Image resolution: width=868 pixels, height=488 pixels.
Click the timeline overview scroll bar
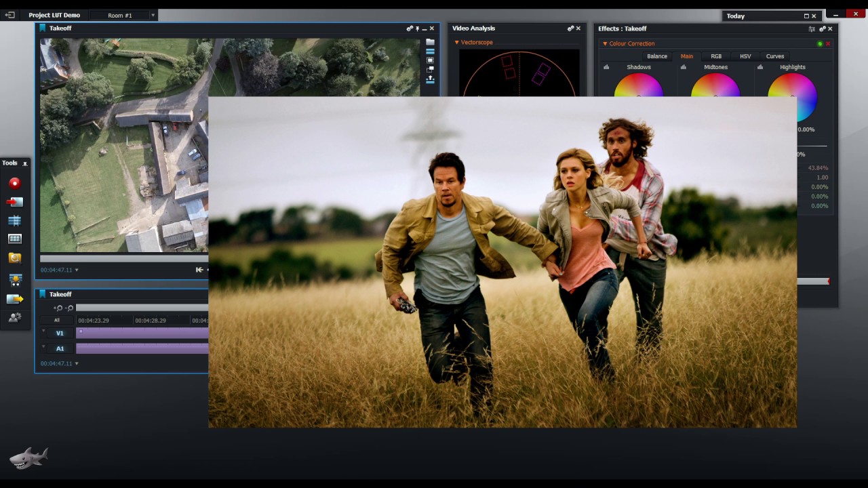pyautogui.click(x=142, y=308)
